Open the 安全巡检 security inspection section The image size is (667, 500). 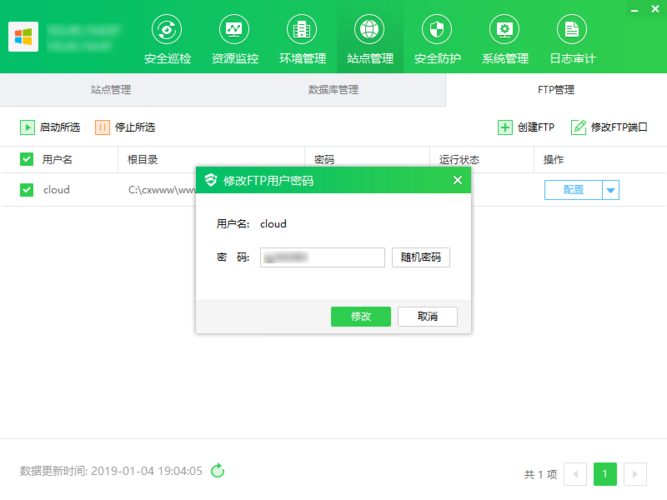(167, 39)
